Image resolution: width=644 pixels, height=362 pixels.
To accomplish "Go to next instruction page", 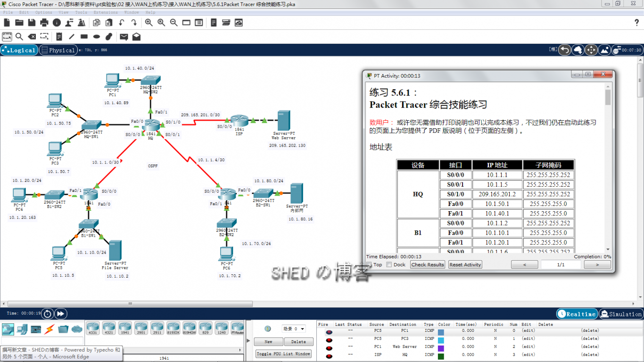I will [x=597, y=264].
